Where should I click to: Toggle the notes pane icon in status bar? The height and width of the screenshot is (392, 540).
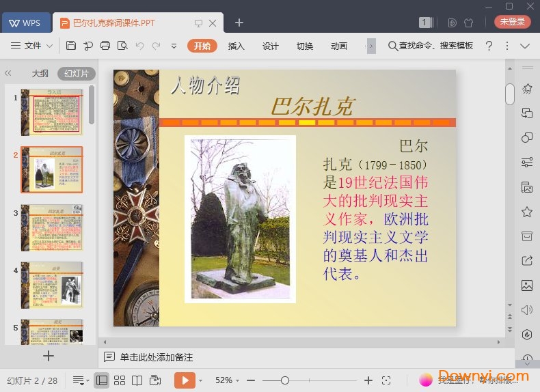81,380
